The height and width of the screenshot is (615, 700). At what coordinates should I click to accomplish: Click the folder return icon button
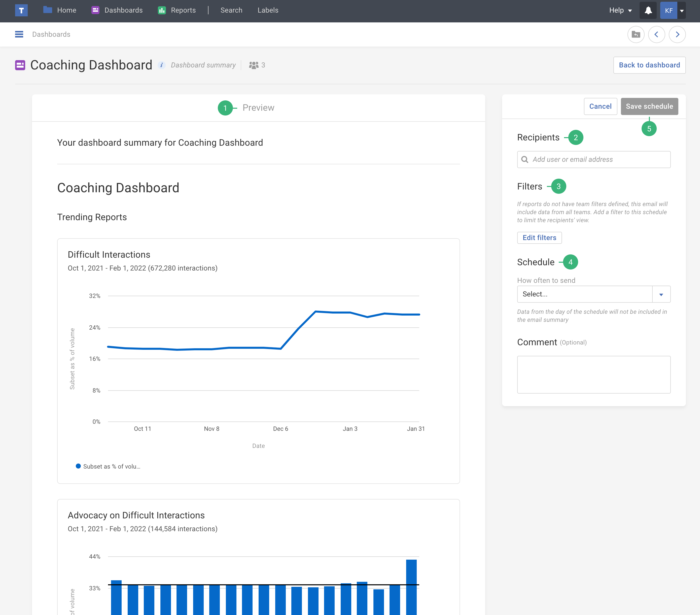click(636, 34)
